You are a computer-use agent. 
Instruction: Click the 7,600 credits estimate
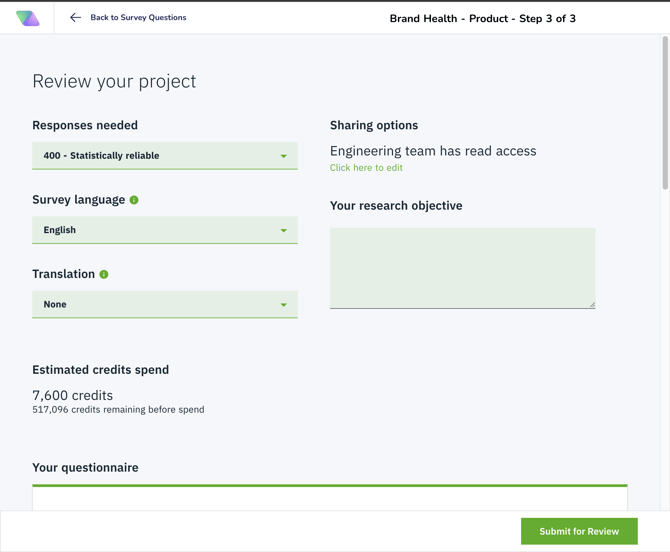point(73,395)
